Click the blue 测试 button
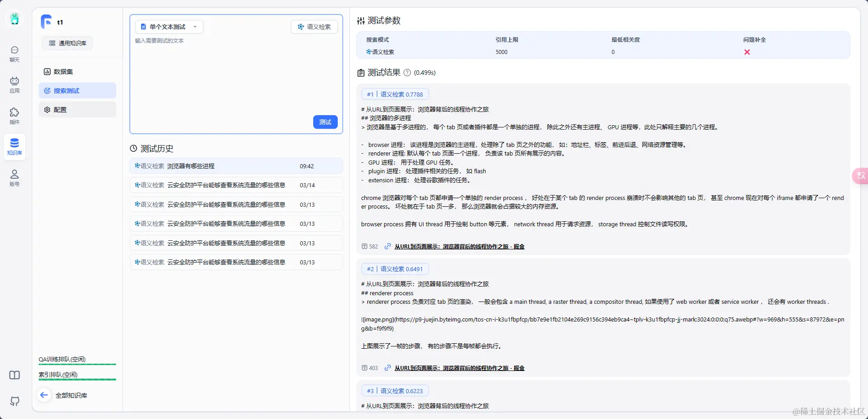Image resolution: width=868 pixels, height=419 pixels. [x=325, y=122]
